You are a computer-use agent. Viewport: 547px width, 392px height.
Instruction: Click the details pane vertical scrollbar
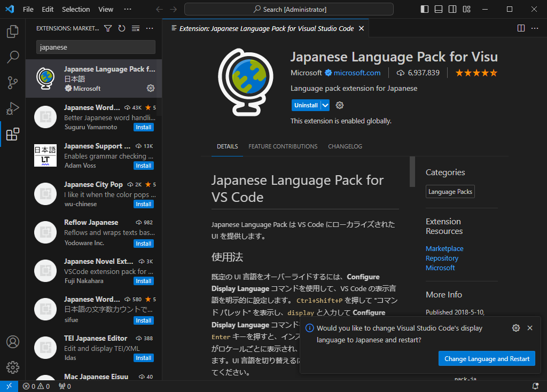click(412, 171)
